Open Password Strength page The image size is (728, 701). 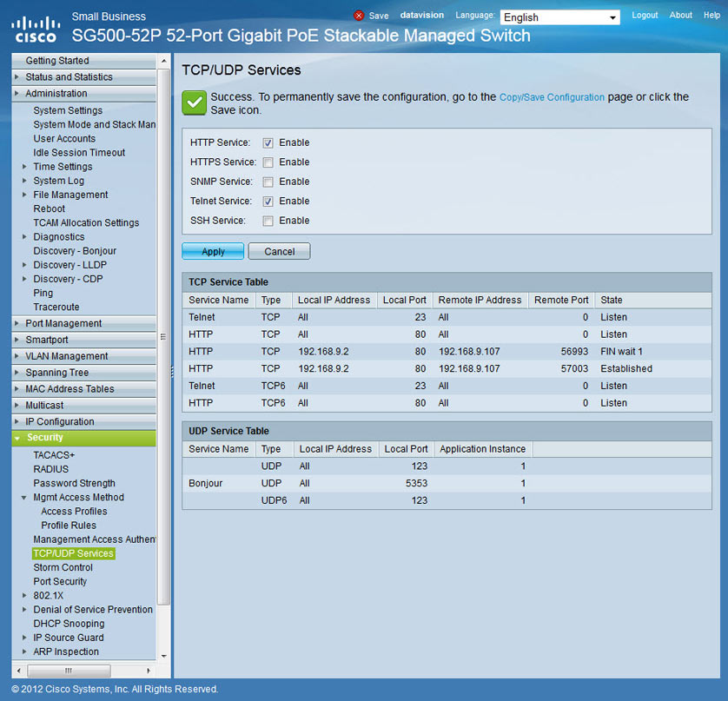(74, 483)
